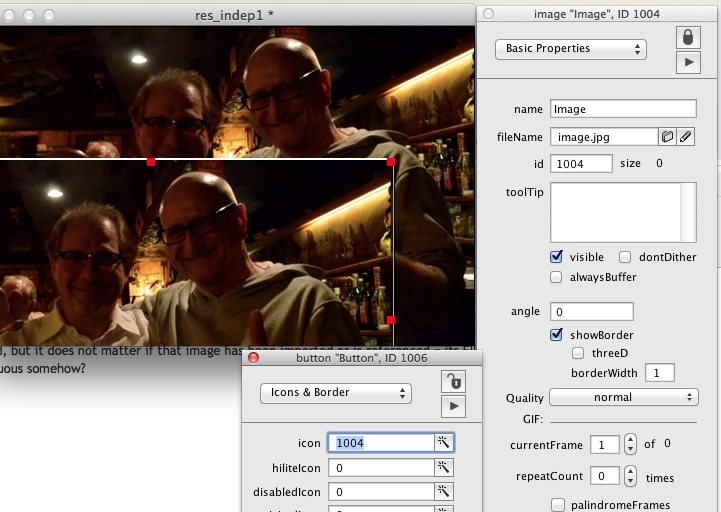721x512 pixels.
Task: Enable the dontDither checkbox
Action: click(625, 257)
